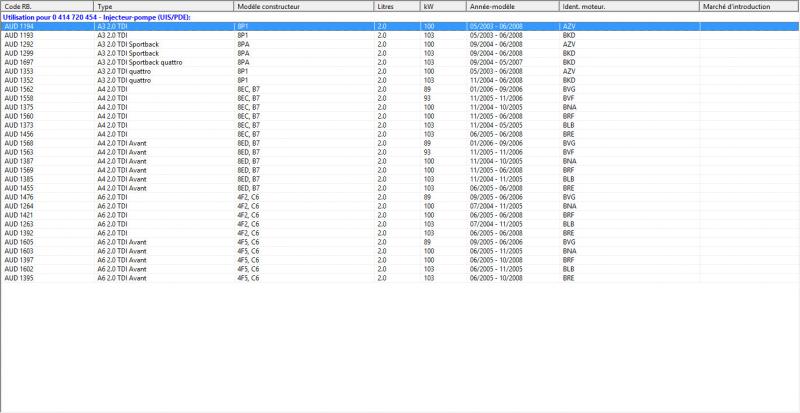This screenshot has height=413, width=800.
Task: Select row AUD 1392
Action: [400, 233]
